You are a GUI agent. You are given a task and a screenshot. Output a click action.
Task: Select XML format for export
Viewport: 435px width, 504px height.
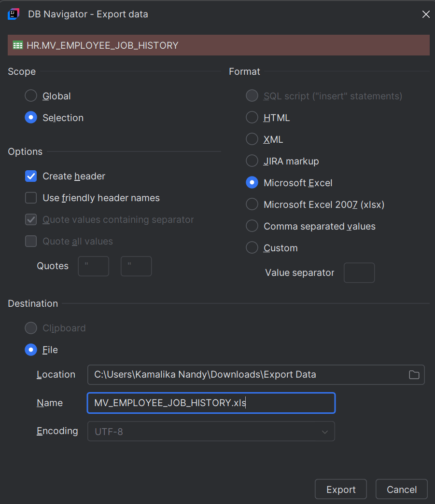[252, 139]
